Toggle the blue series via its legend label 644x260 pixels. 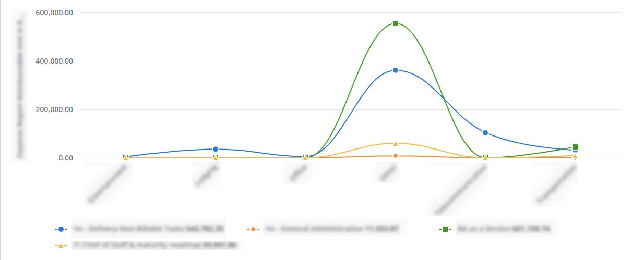tap(148, 229)
